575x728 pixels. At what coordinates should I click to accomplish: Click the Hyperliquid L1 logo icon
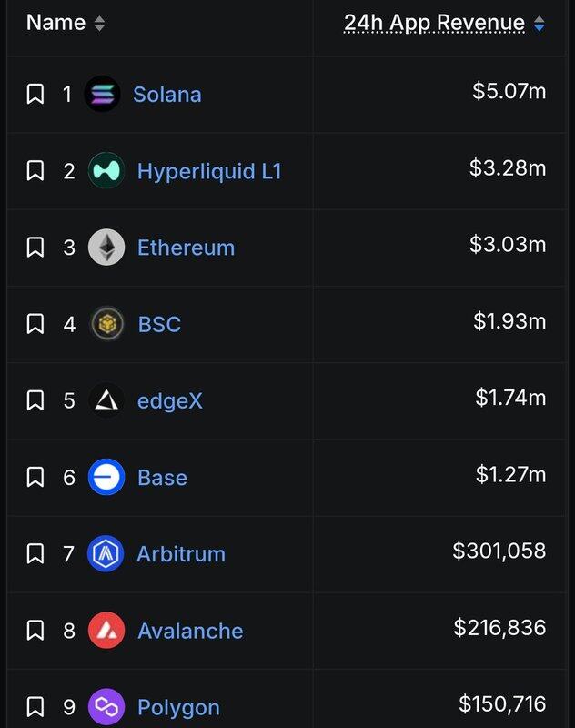click(x=106, y=170)
